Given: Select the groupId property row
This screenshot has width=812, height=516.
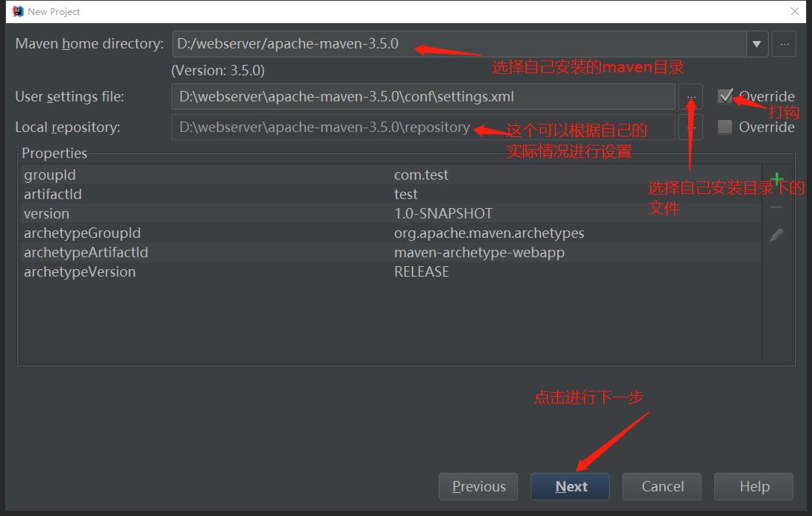Looking at the screenshot, I should (391, 175).
